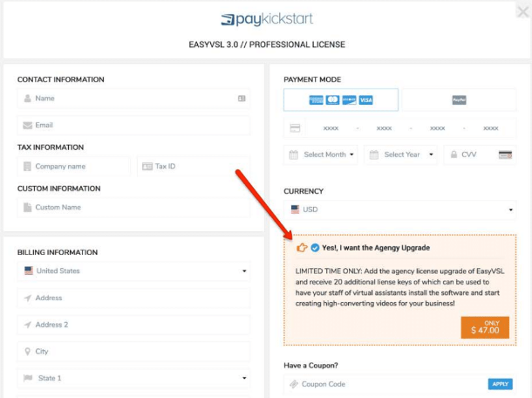
Task: Click the arrow icon beside Address
Action: (x=28, y=298)
